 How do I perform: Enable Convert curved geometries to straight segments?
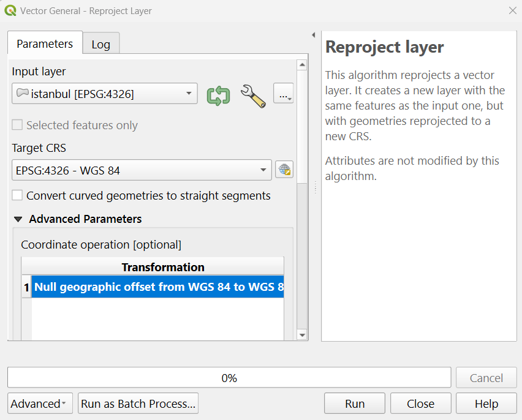tap(18, 196)
